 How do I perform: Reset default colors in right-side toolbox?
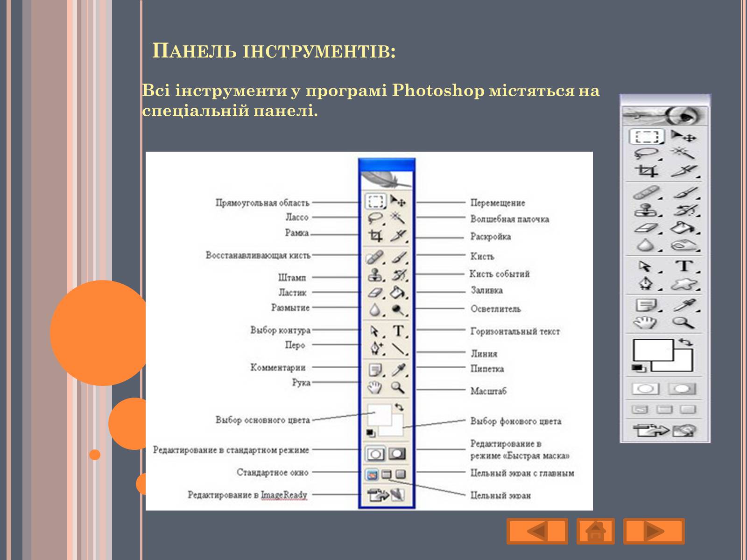pyautogui.click(x=639, y=368)
